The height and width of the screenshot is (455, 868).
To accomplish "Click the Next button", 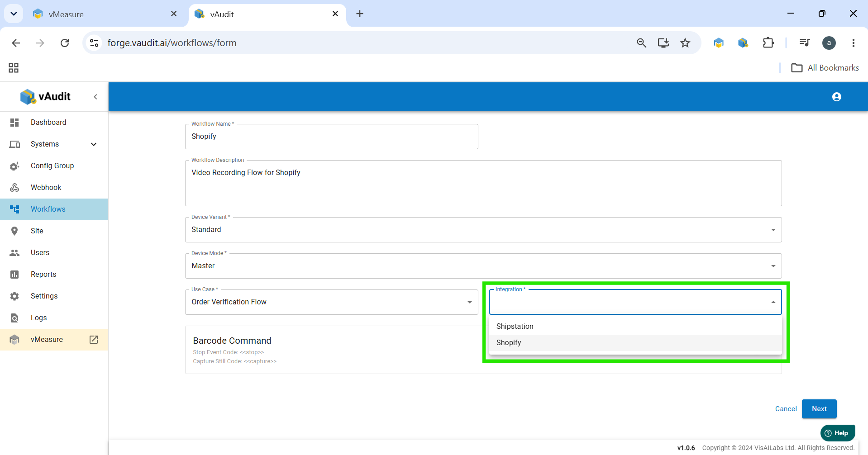I will 819,409.
